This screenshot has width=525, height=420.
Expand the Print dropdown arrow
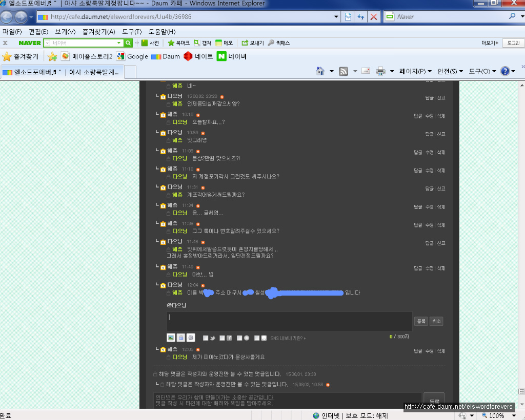click(x=392, y=71)
